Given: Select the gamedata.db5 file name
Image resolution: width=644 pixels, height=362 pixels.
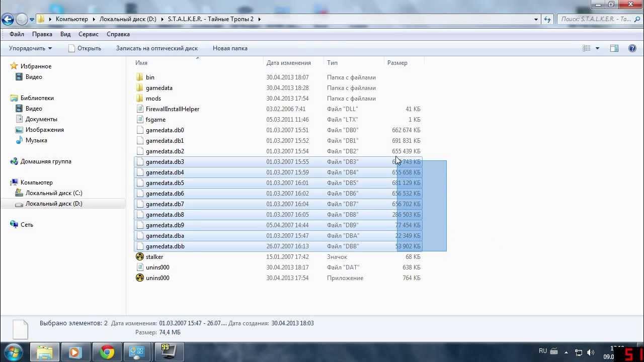Looking at the screenshot, I should [165, 183].
